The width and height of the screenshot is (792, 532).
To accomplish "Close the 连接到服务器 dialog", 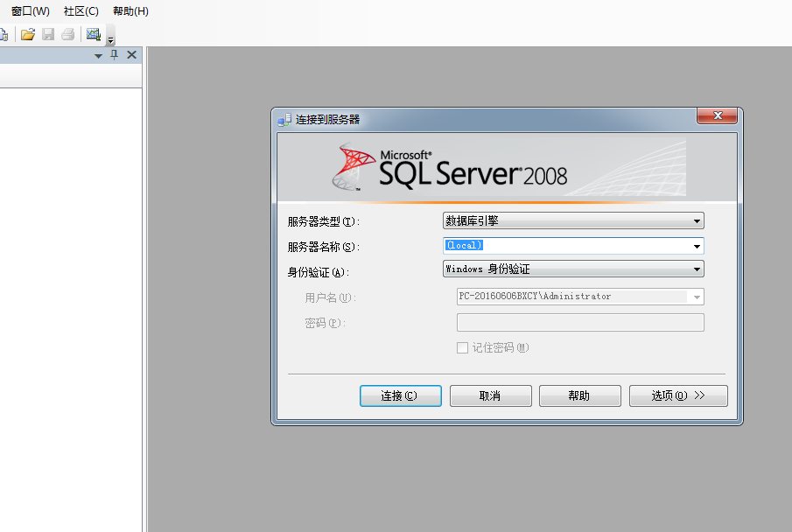I will (718, 115).
